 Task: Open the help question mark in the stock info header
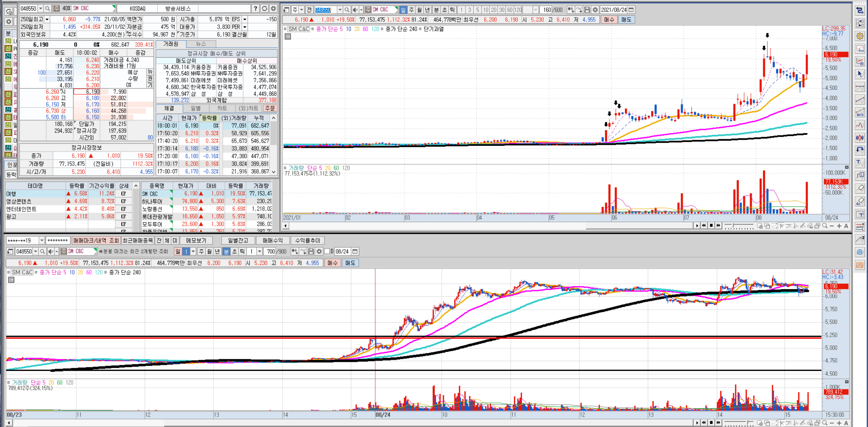pyautogui.click(x=256, y=8)
